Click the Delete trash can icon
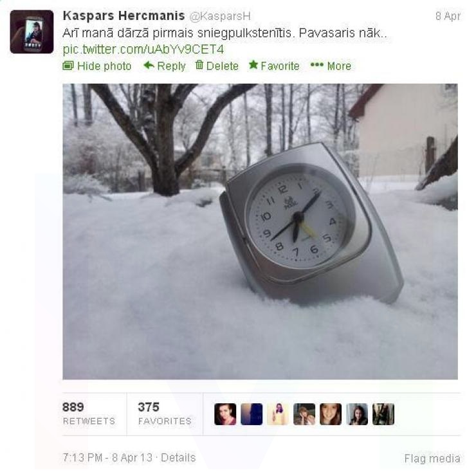467x476 pixels. coord(199,65)
